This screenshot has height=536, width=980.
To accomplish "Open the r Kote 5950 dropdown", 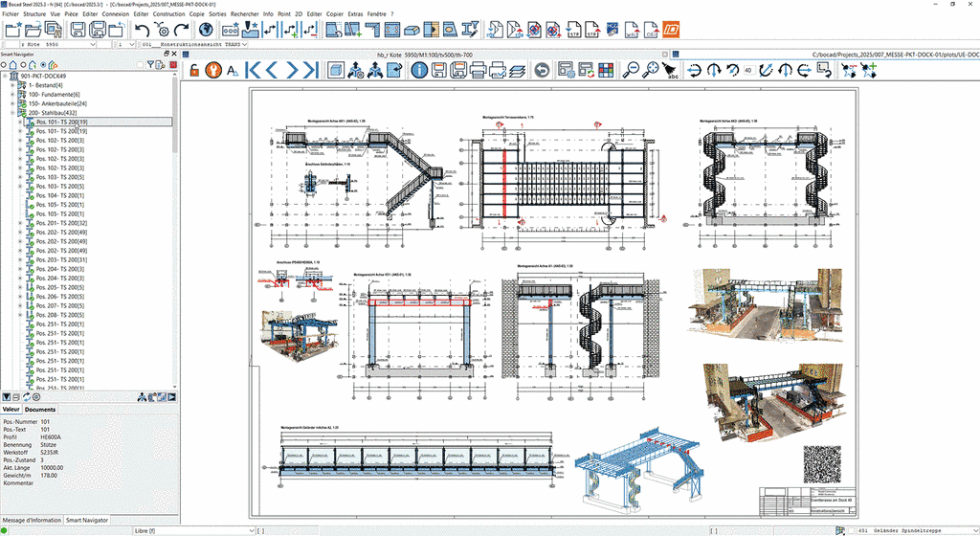I will pos(93,44).
